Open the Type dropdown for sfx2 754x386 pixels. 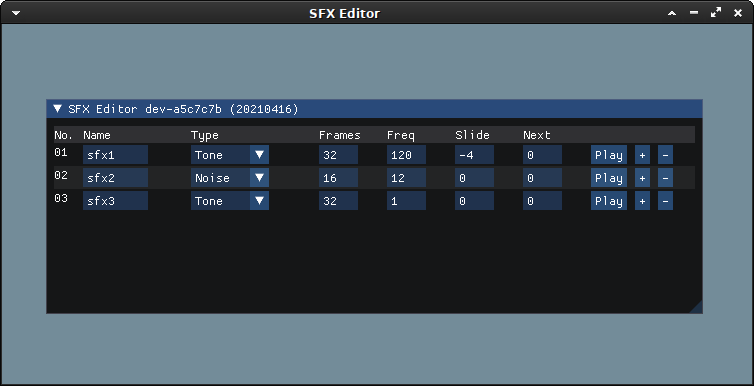point(230,178)
